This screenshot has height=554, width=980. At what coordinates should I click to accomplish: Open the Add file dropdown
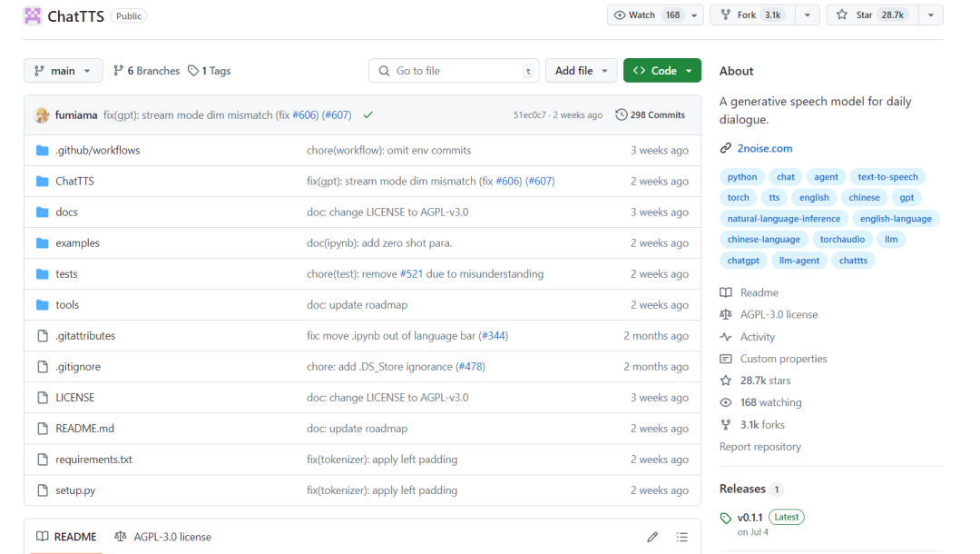(x=582, y=71)
